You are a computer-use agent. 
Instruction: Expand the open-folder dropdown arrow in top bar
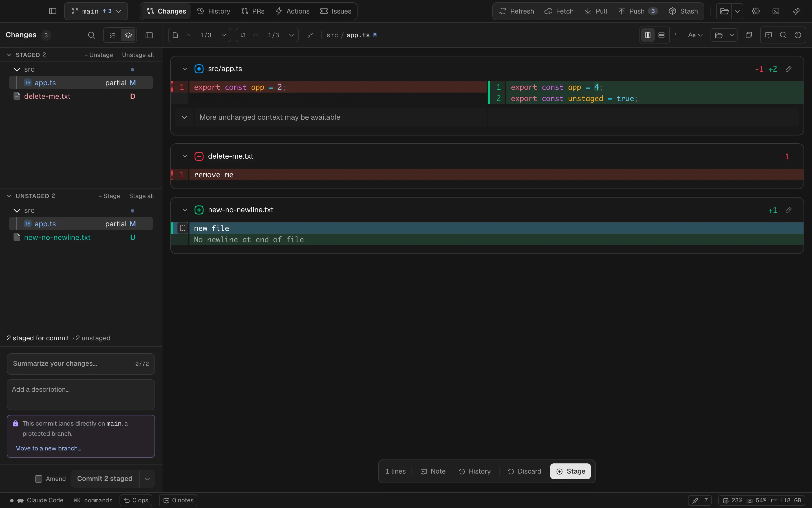click(x=738, y=11)
